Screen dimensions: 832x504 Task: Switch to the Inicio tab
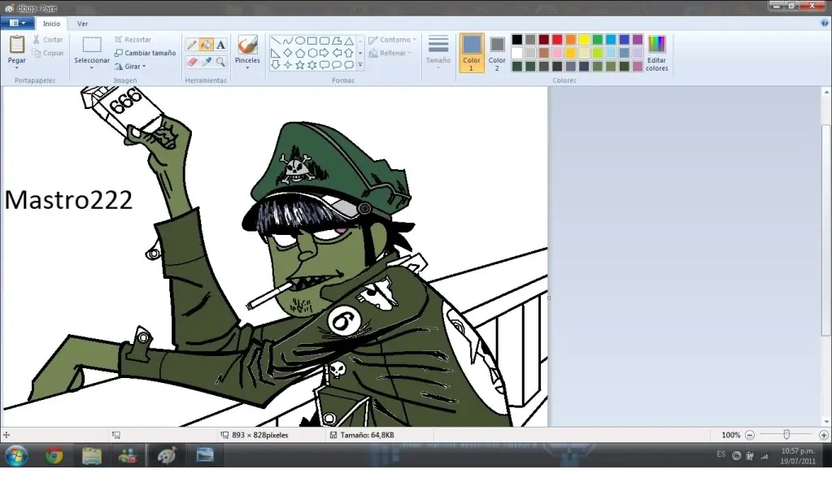[51, 24]
